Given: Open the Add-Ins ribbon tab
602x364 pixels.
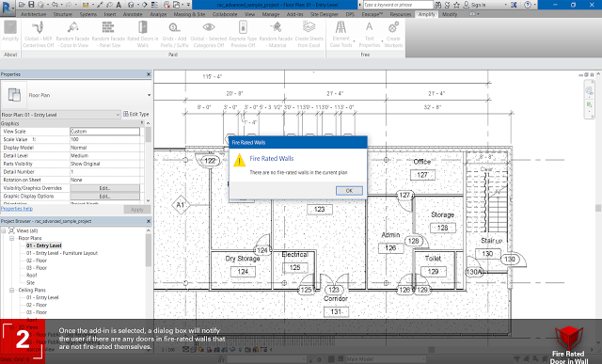Looking at the screenshot, I should coord(294,14).
